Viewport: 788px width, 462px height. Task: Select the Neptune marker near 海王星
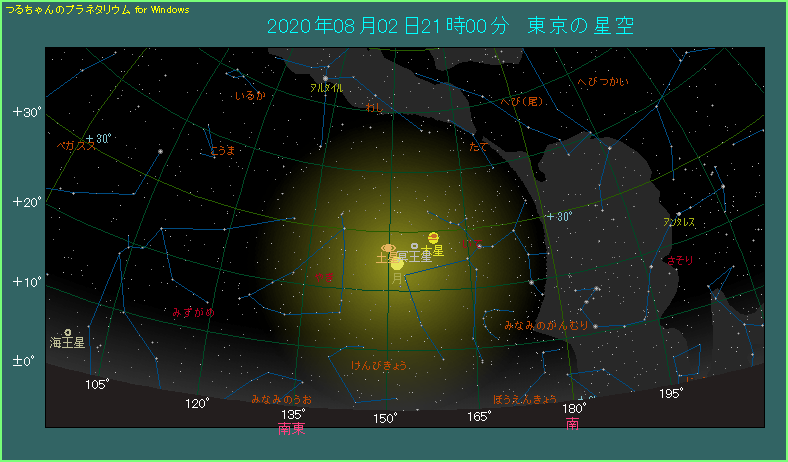(68, 332)
